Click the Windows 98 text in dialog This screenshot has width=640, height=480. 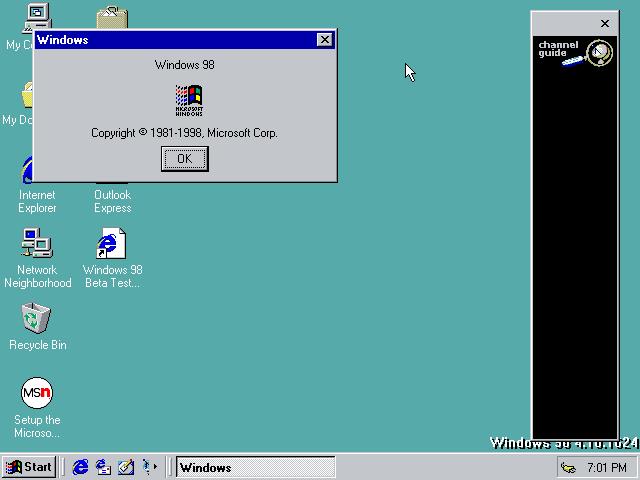coord(184,65)
